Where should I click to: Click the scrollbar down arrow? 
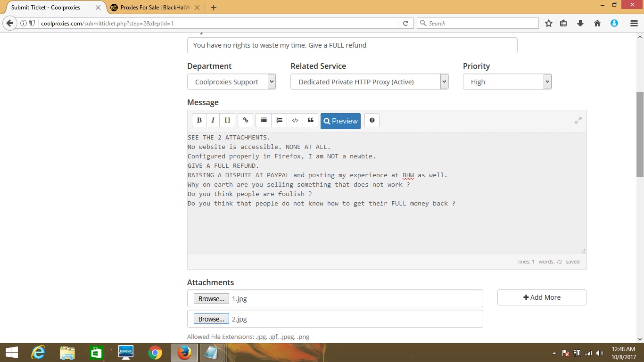[x=640, y=339]
